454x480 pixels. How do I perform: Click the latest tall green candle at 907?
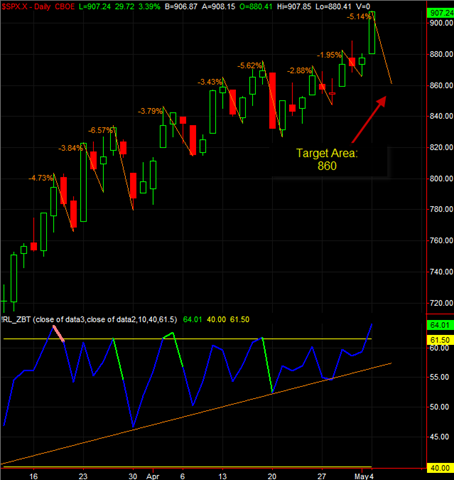click(372, 33)
